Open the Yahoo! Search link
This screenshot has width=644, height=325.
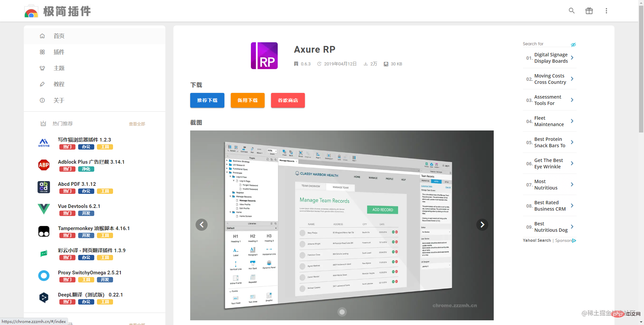537,240
